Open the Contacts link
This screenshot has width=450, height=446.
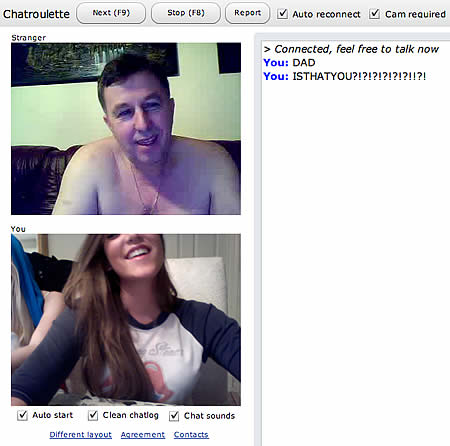click(x=191, y=435)
